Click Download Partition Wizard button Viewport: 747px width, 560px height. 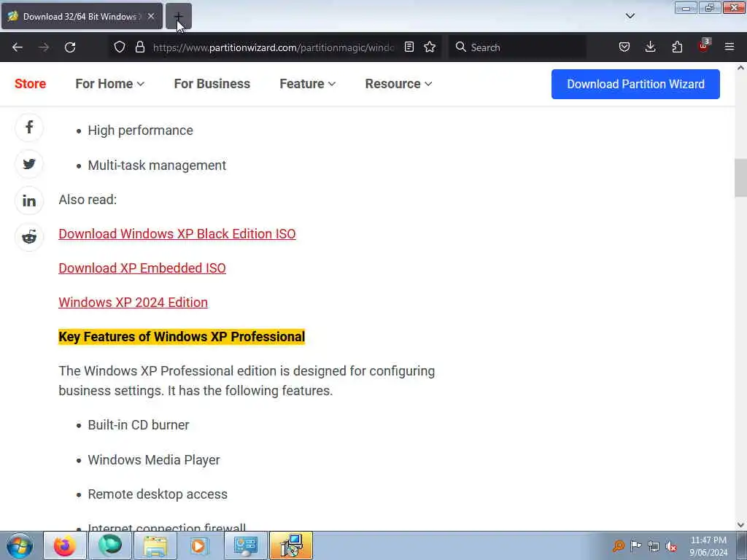point(635,85)
